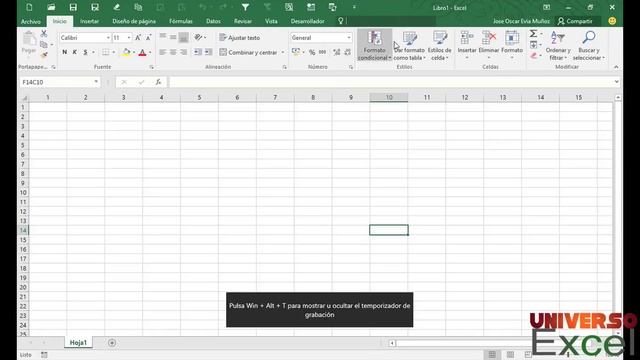Toggle left text alignment
Viewport: 640px width, 360px height.
click(162, 52)
